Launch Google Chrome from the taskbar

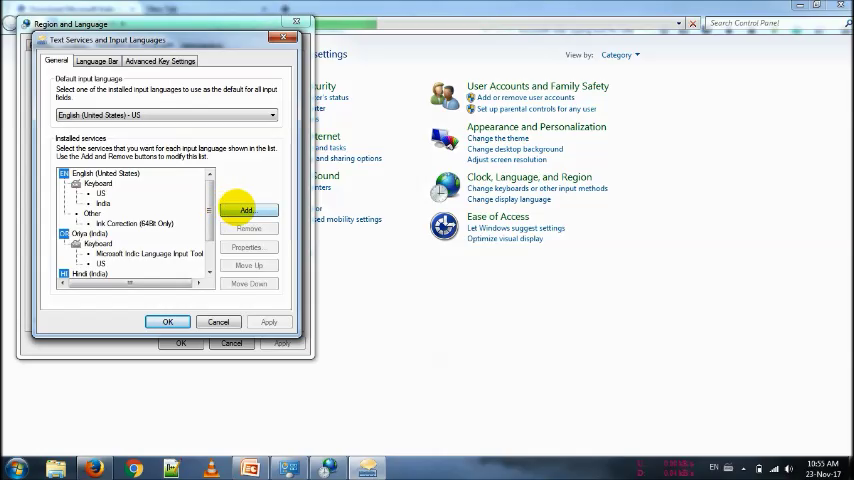(133, 468)
